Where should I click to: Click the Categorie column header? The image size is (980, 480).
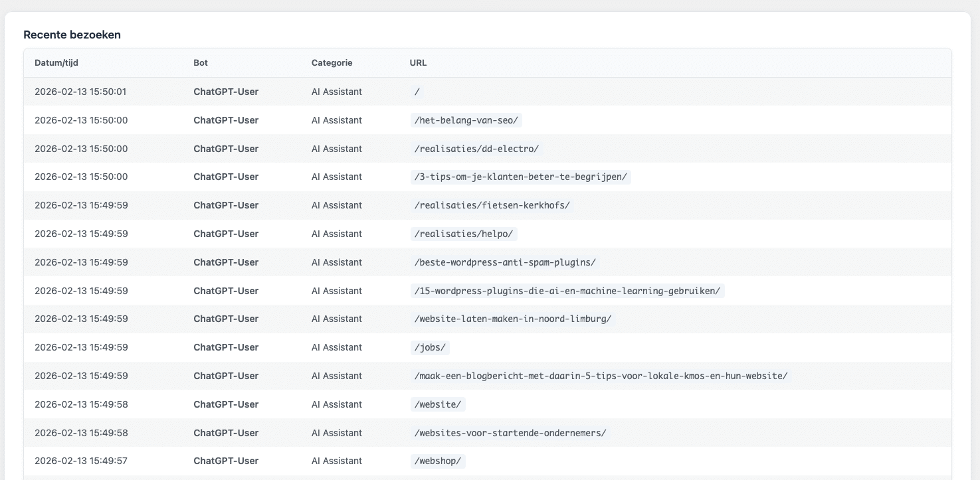(332, 63)
